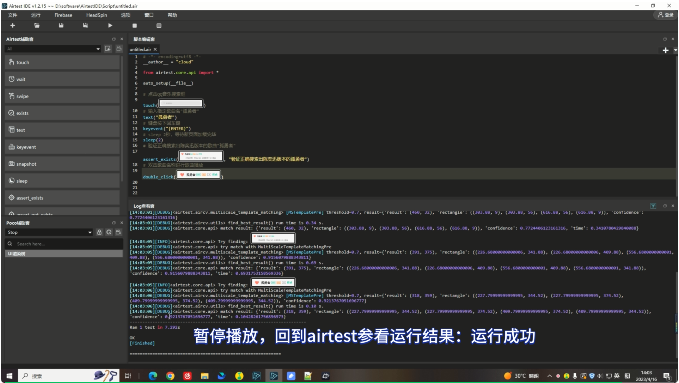The width and height of the screenshot is (679, 383).
Task: Open the 帮助 (Help) menu
Action: click(x=172, y=15)
